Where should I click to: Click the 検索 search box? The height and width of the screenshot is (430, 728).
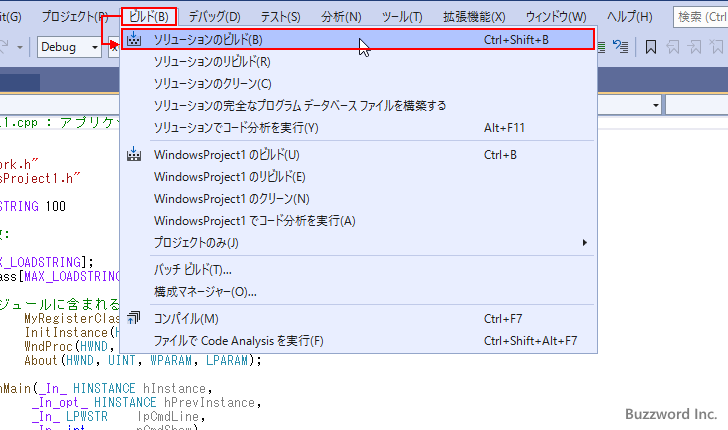(699, 17)
